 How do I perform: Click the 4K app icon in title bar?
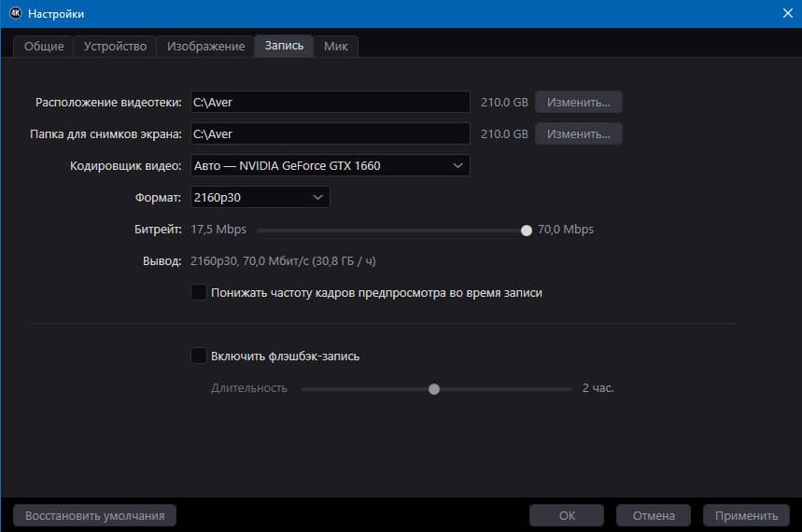click(x=16, y=13)
